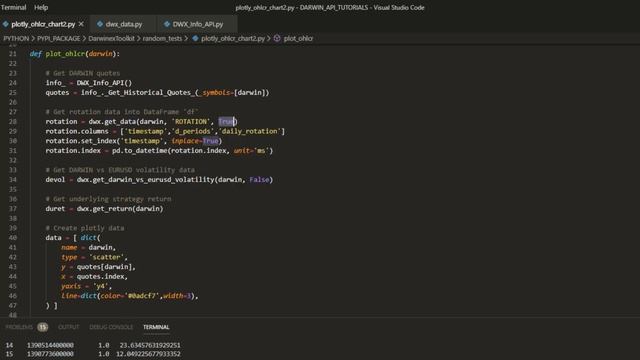The height and width of the screenshot is (360, 640).
Task: Select plot_ohlcr symbol in breadcrumb
Action: coord(298,38)
